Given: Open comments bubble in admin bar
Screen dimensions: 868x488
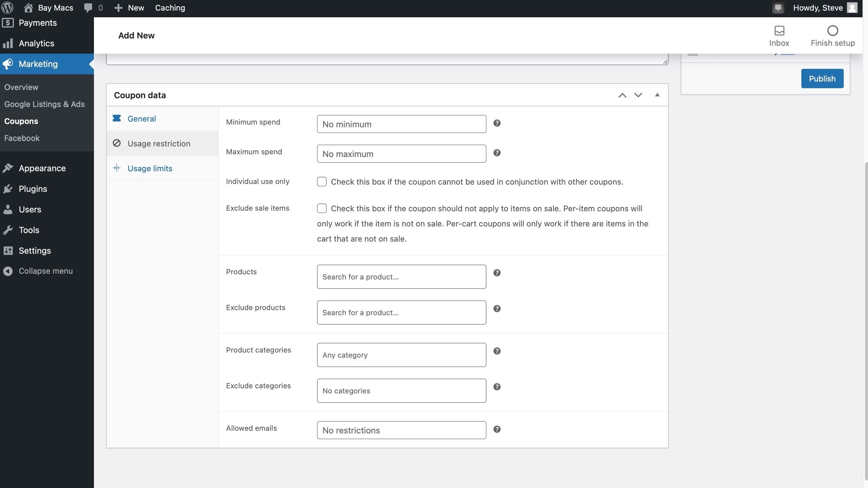Looking at the screenshot, I should [88, 8].
